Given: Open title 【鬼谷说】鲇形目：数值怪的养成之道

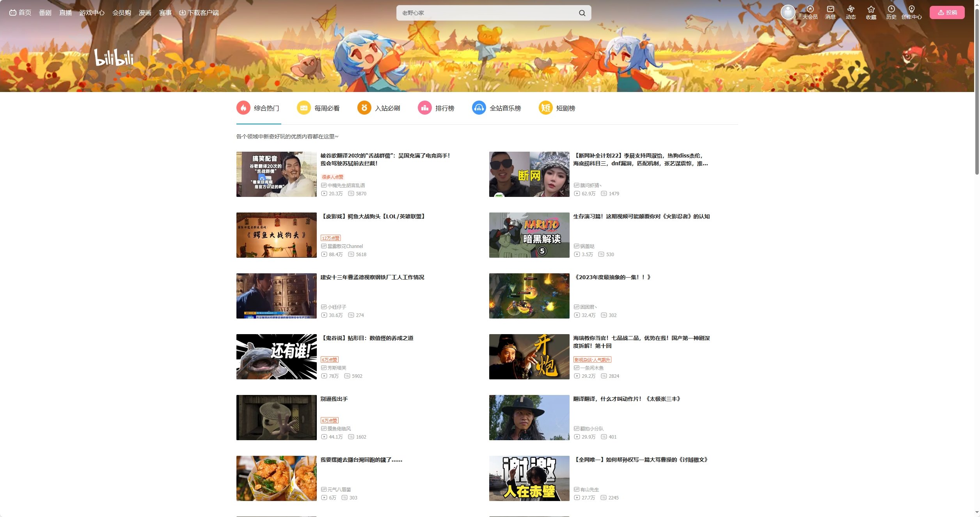Looking at the screenshot, I should (x=367, y=338).
